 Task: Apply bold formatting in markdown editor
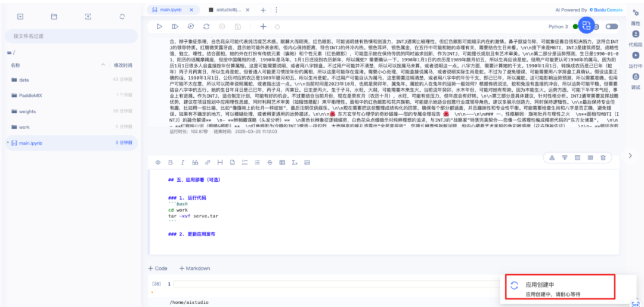170,163
